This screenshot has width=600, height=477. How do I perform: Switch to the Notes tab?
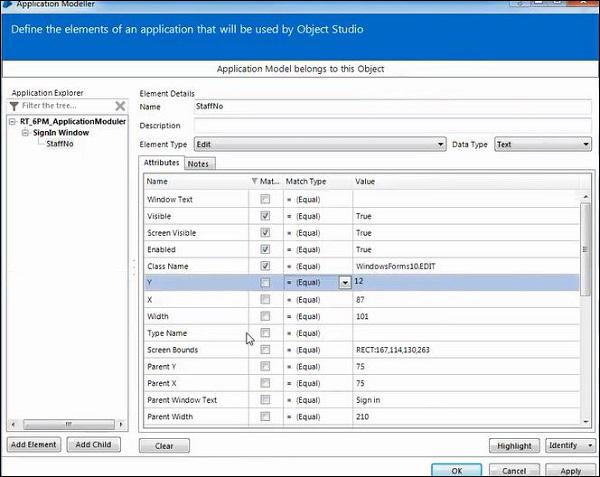(198, 164)
